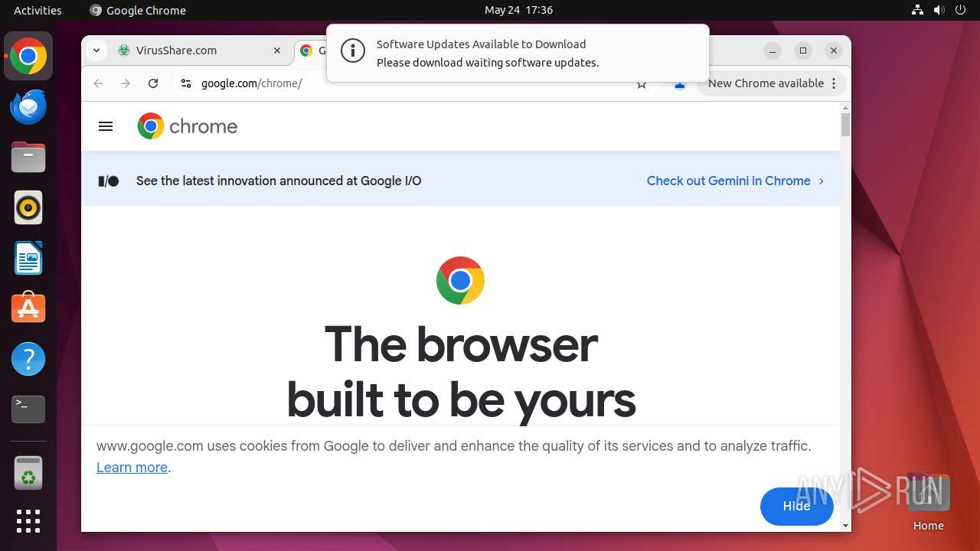Click the page vertical scrollbar thumb
980x551 pixels.
click(845, 124)
